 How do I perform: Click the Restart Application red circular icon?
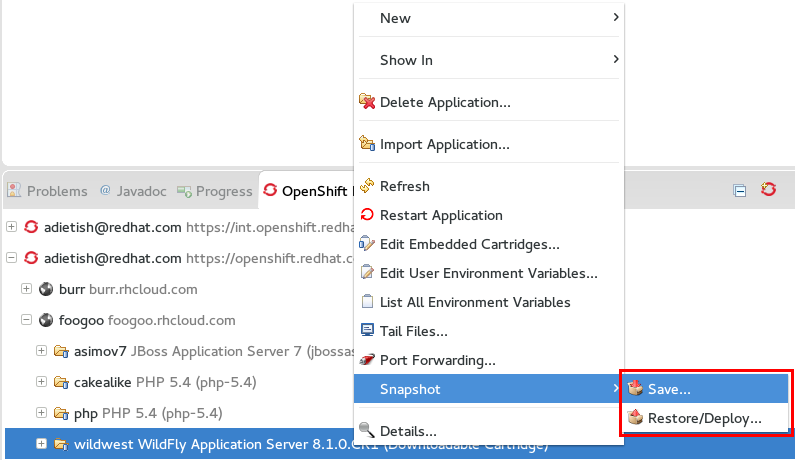(x=367, y=215)
